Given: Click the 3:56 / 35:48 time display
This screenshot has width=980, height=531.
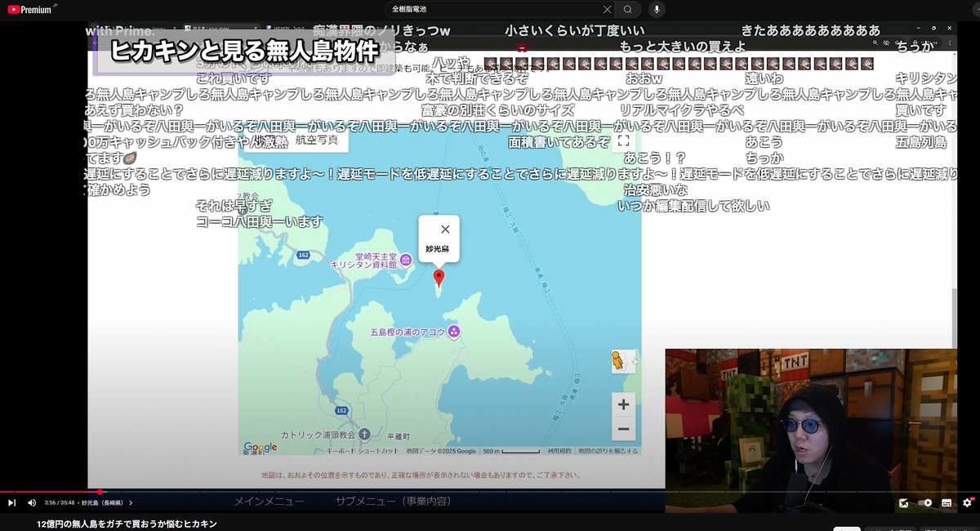Looking at the screenshot, I should click(60, 502).
